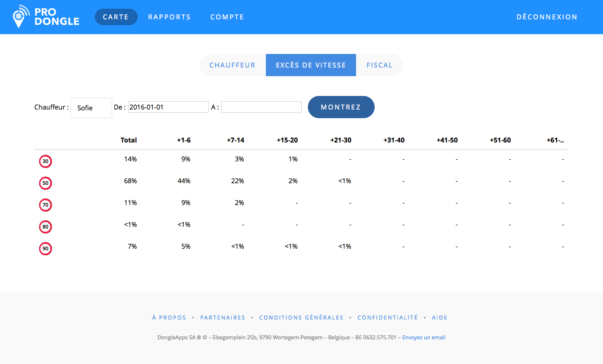Screen dimensions: 603x364
Task: Switch to the Chauffeur tab
Action: [x=232, y=65]
